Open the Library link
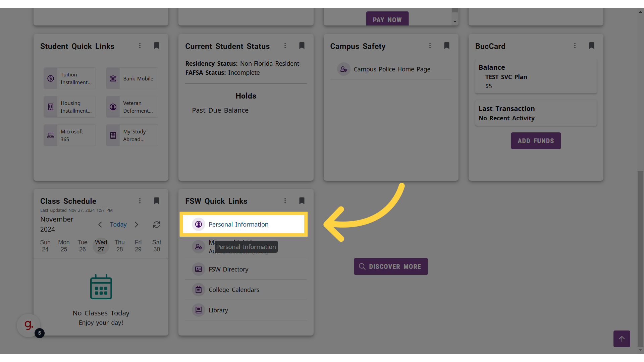 pos(218,310)
